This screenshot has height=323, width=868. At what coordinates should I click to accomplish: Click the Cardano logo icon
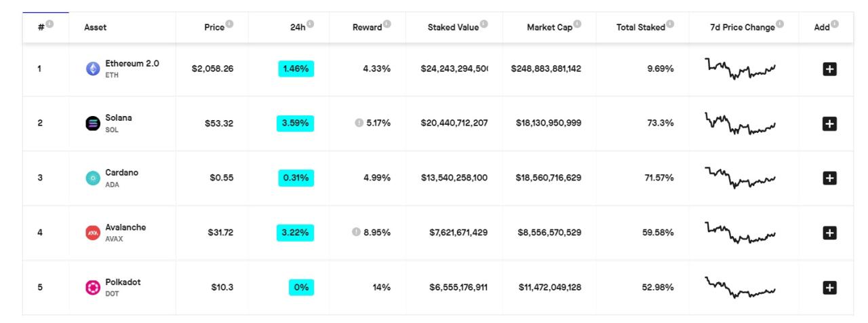coord(93,178)
